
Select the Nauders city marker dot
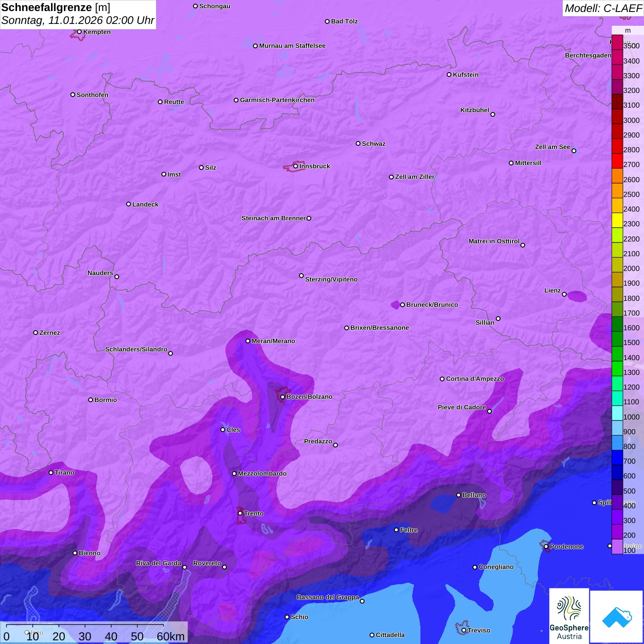pyautogui.click(x=117, y=276)
